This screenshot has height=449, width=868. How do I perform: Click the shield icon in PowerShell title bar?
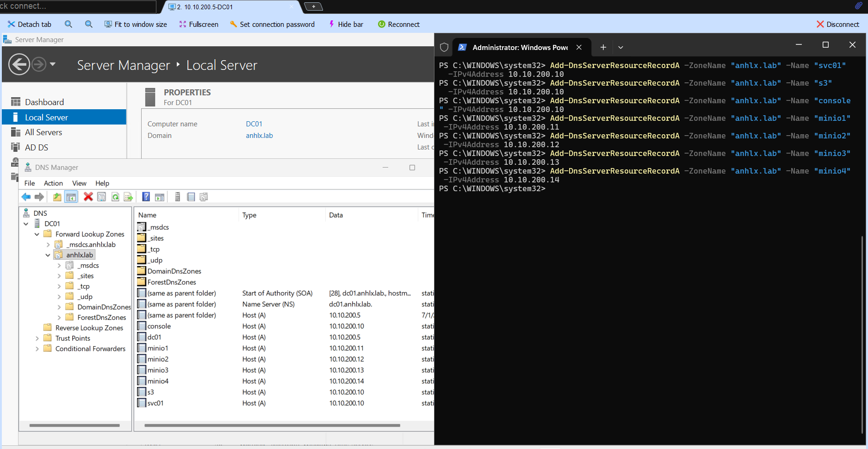pos(444,47)
